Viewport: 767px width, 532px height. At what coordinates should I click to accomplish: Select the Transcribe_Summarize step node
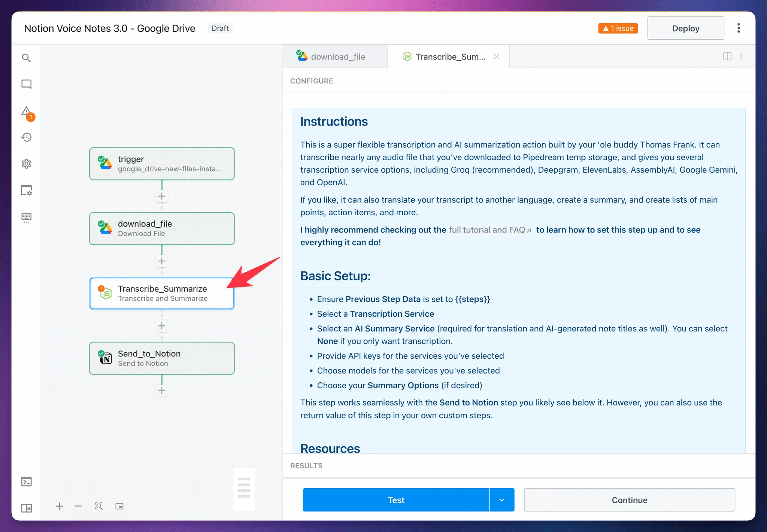162,293
